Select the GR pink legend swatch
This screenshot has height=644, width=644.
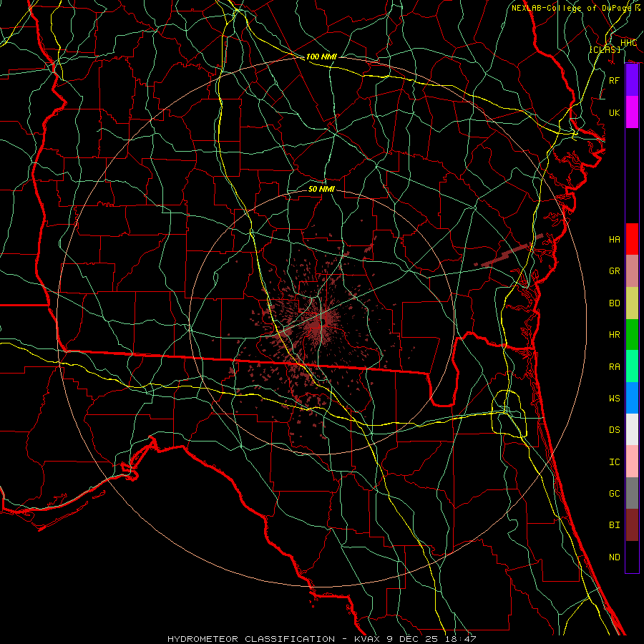click(x=632, y=271)
